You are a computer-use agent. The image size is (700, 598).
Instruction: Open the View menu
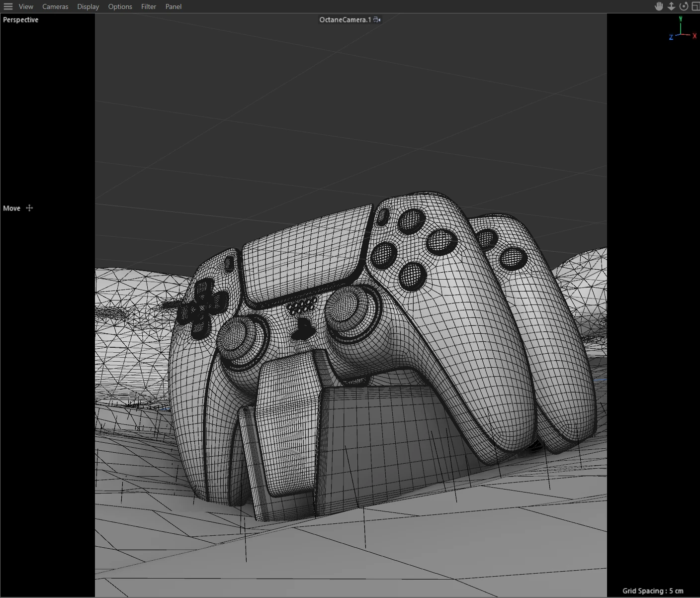tap(26, 6)
